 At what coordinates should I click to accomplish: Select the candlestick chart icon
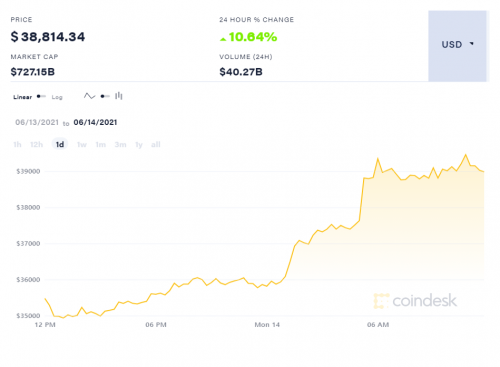[x=119, y=96]
